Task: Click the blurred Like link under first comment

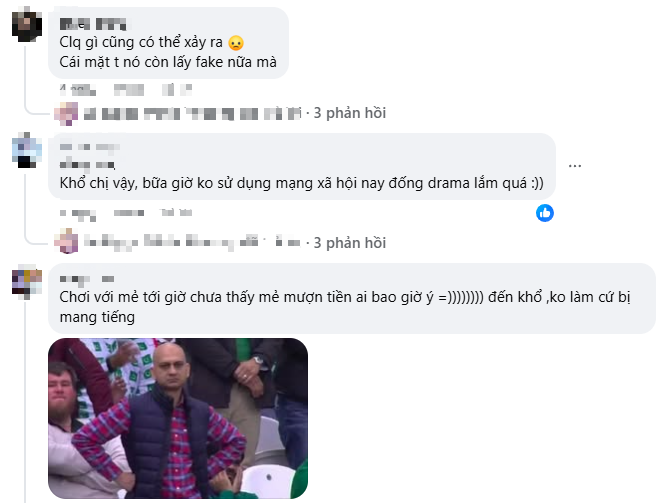Action: [x=129, y=90]
